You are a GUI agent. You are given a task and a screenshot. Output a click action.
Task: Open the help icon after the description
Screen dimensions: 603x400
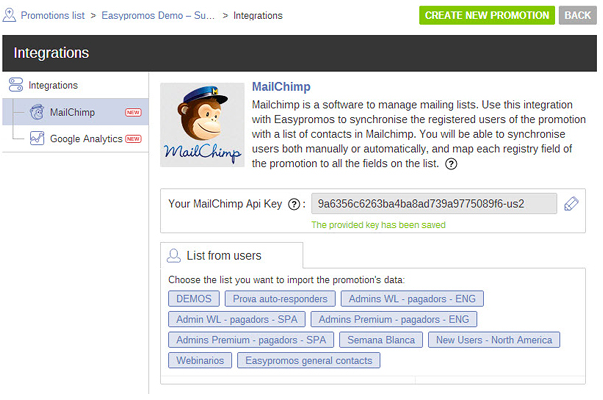click(451, 164)
